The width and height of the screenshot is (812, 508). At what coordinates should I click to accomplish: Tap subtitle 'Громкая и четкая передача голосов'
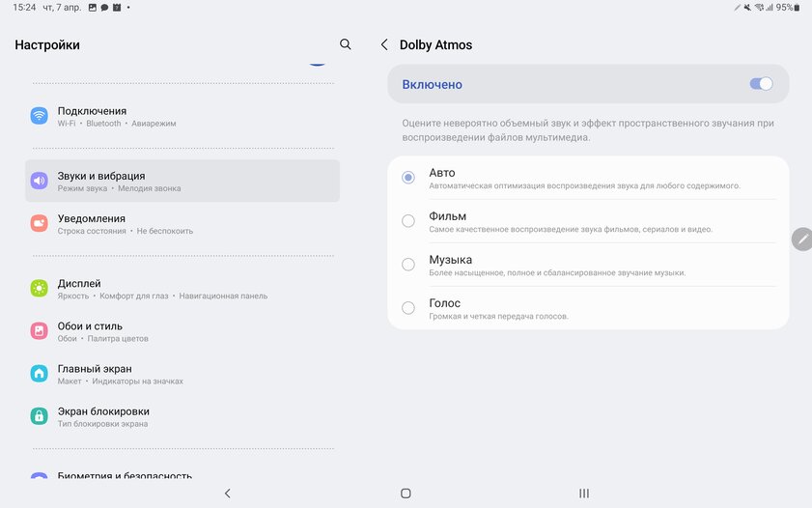tap(498, 317)
